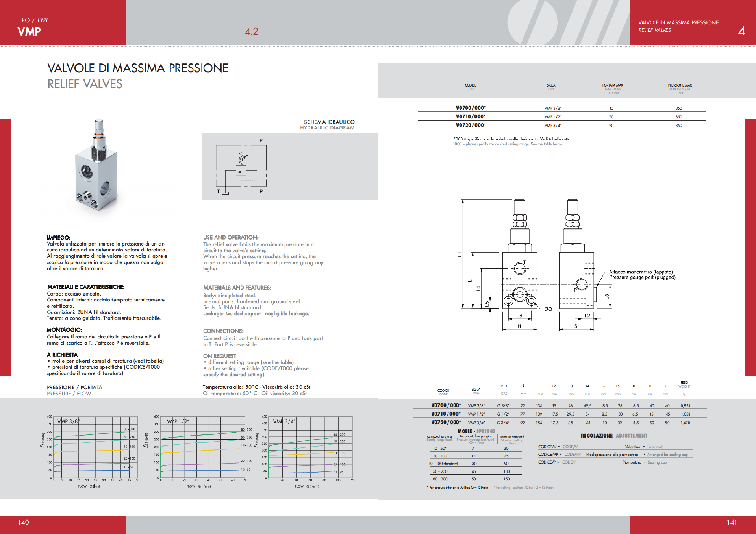The image size is (756, 534).
Task: Click the VMP type heading
Action: pos(29,31)
